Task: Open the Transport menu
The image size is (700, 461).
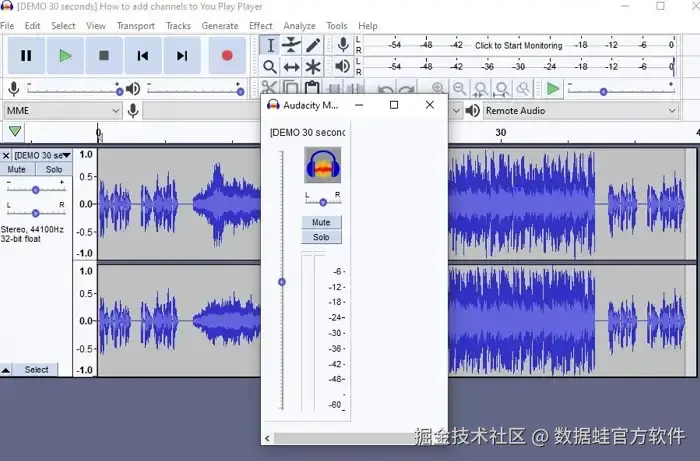Action: 136,26
